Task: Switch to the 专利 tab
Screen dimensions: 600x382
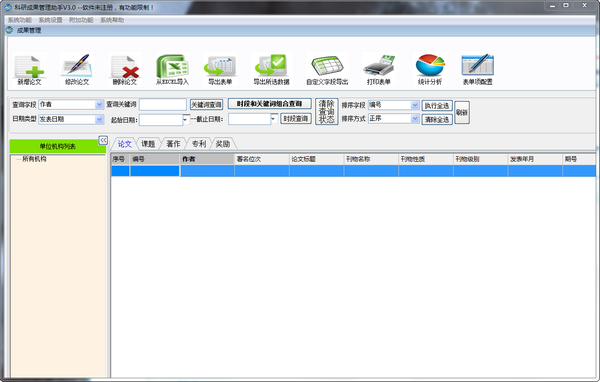Action: tap(199, 144)
